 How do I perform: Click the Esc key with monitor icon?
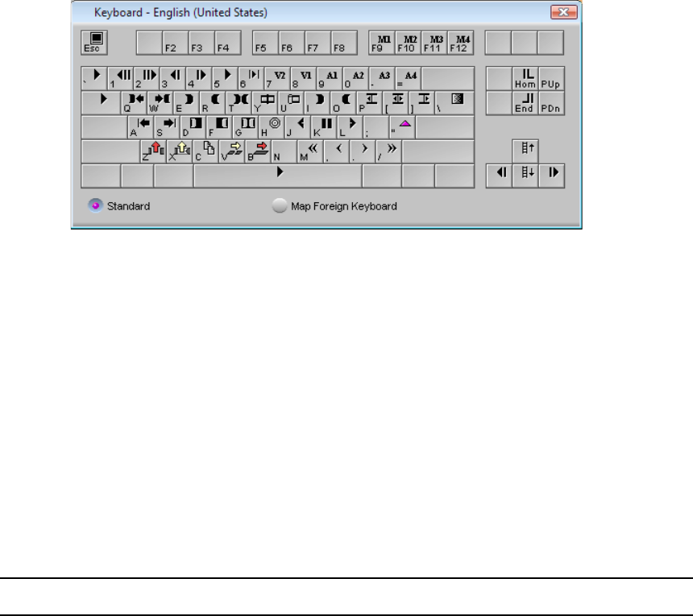click(94, 43)
